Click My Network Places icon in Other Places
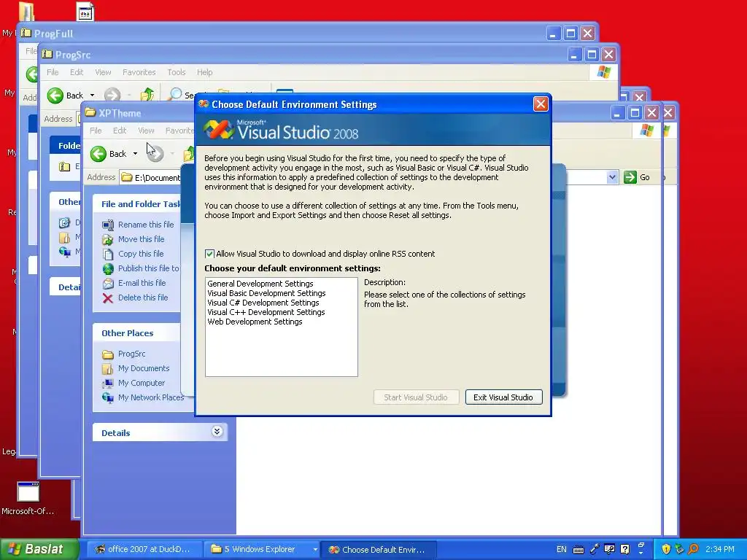Image resolution: width=747 pixels, height=560 pixels. 108,397
